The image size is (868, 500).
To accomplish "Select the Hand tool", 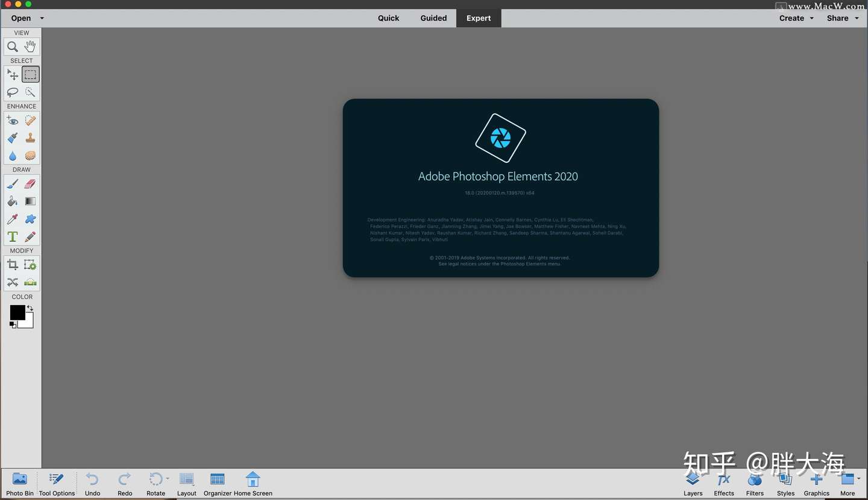I will (x=30, y=46).
